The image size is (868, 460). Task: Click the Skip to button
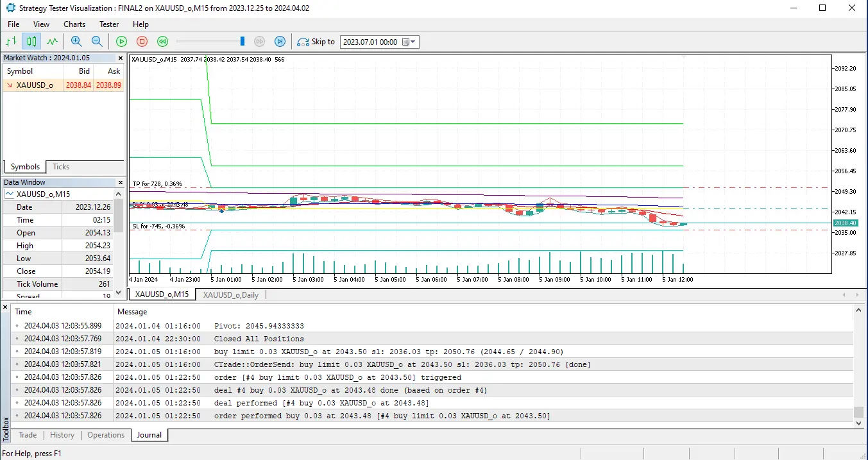[316, 42]
